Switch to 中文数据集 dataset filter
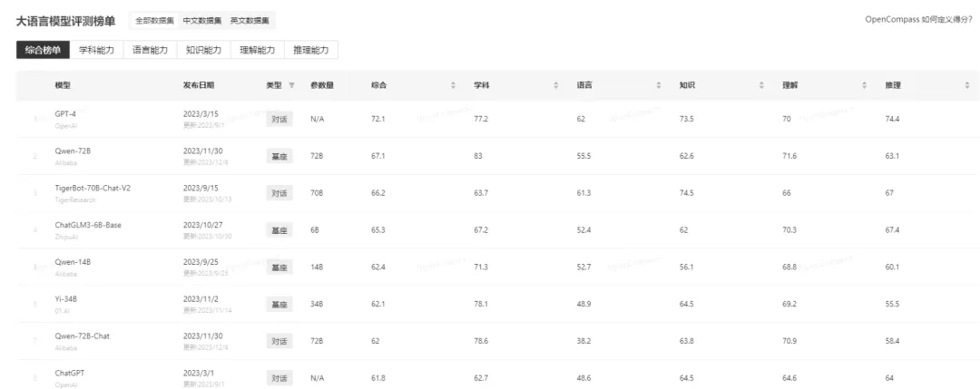This screenshot has height=389, width=980. pyautogui.click(x=201, y=21)
